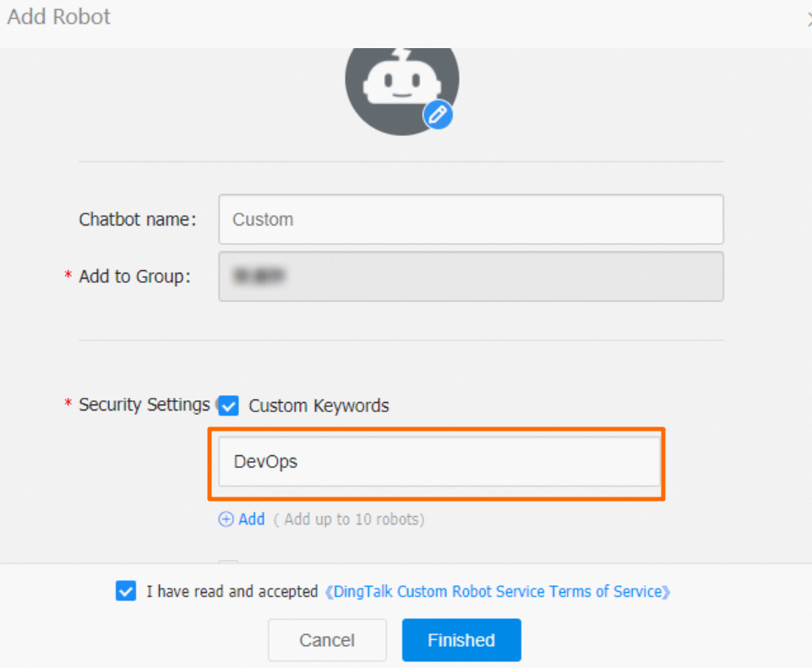Image resolution: width=812 pixels, height=668 pixels.
Task: Click the DevOps keyword input field
Action: pos(439,462)
